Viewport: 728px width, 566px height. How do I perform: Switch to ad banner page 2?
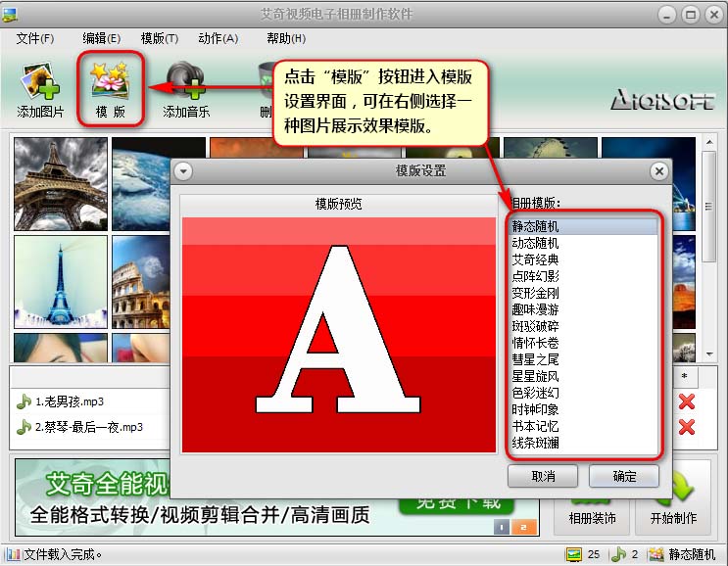(x=524, y=527)
